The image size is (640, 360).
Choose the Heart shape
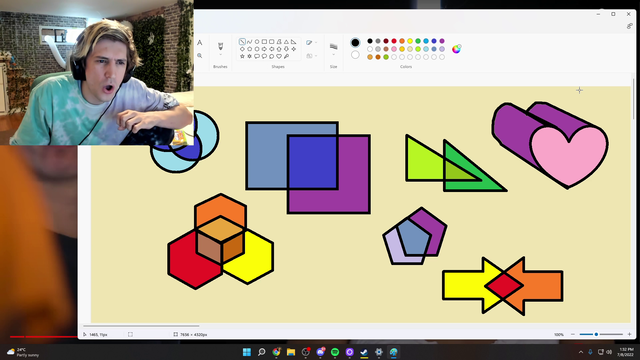[x=279, y=56]
